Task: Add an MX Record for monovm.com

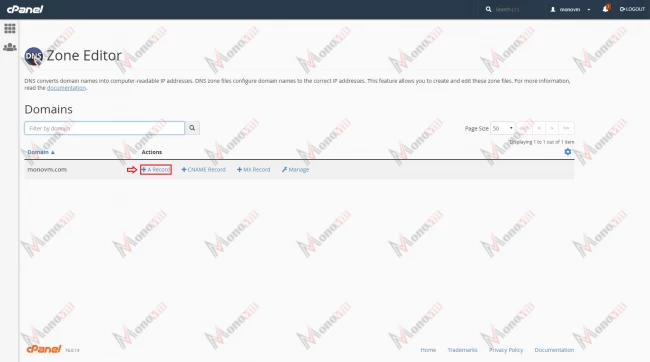Action: pyautogui.click(x=253, y=170)
